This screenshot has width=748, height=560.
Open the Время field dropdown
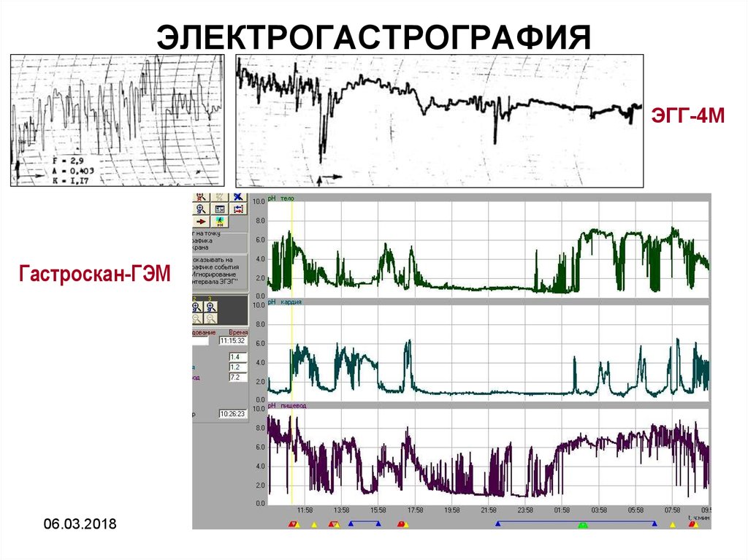click(x=238, y=333)
